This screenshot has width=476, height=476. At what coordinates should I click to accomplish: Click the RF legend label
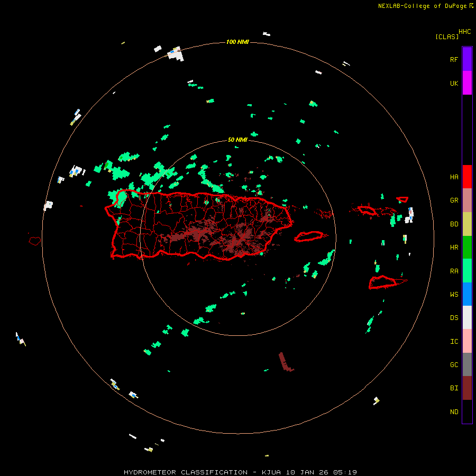[x=454, y=59]
